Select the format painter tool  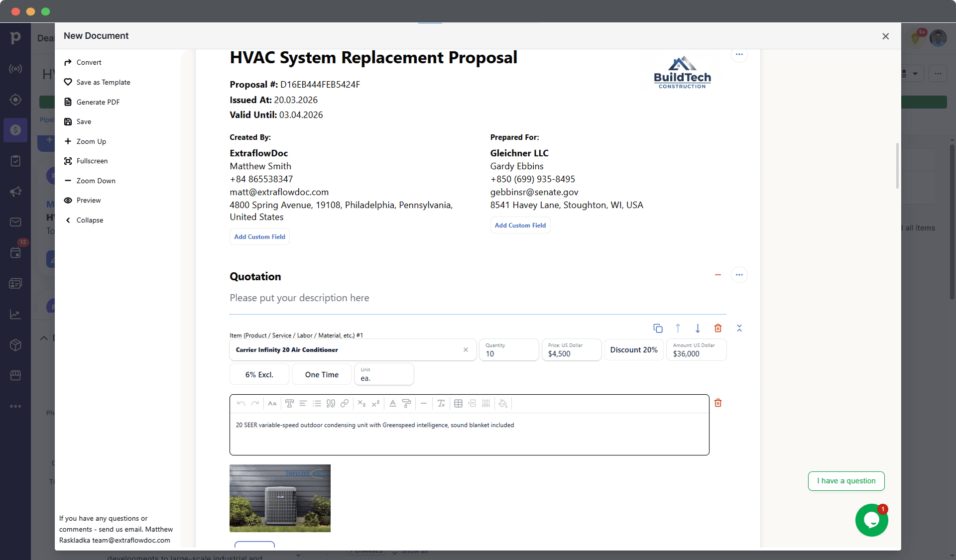[406, 404]
